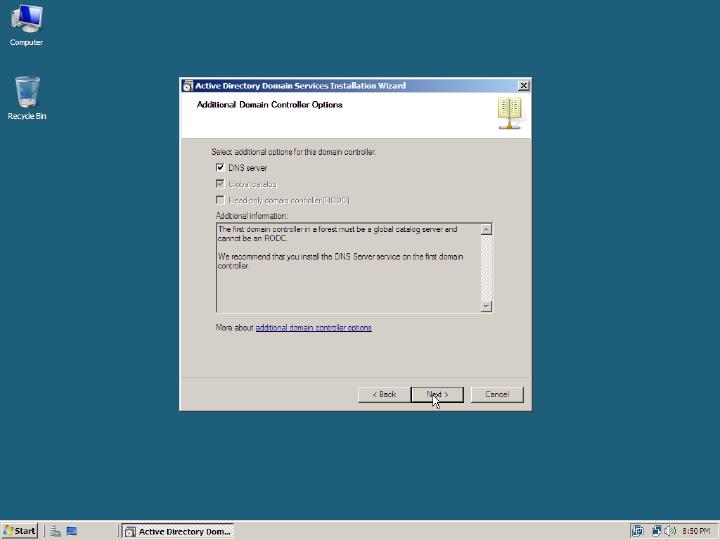Go Back to previous wizard page
The image size is (720, 540).
[x=384, y=394]
